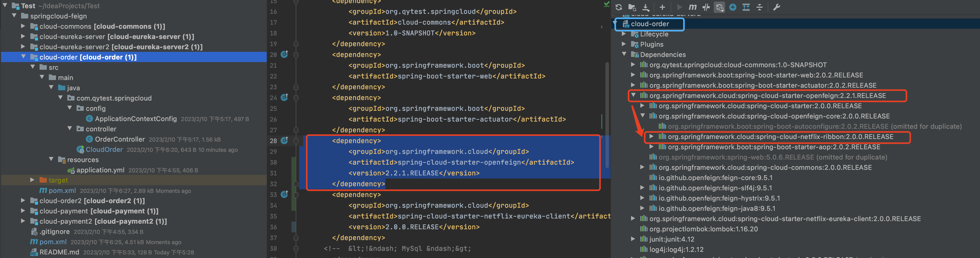
Task: Expand feign-hystrix:9.5.1 dependency
Action: point(642,198)
